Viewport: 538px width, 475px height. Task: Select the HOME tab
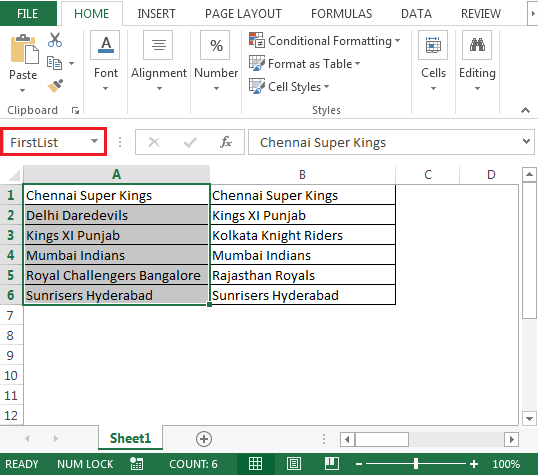pyautogui.click(x=92, y=14)
